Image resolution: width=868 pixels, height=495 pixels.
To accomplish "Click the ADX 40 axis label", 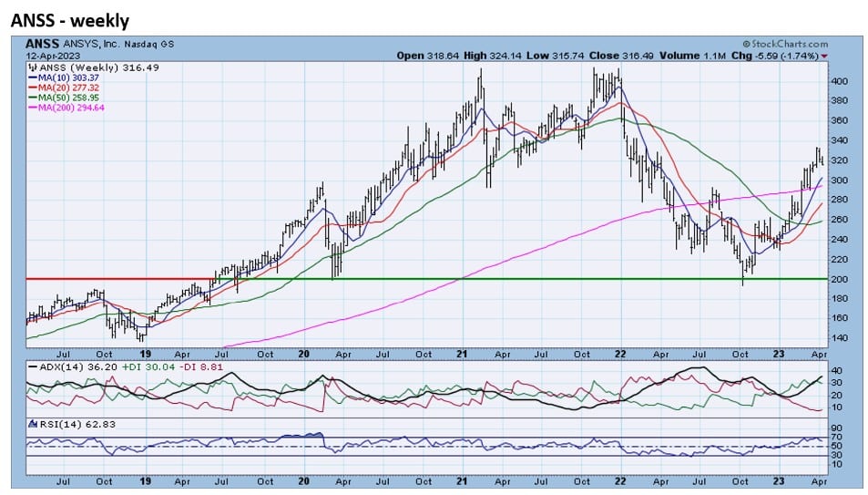I will pyautogui.click(x=837, y=371).
